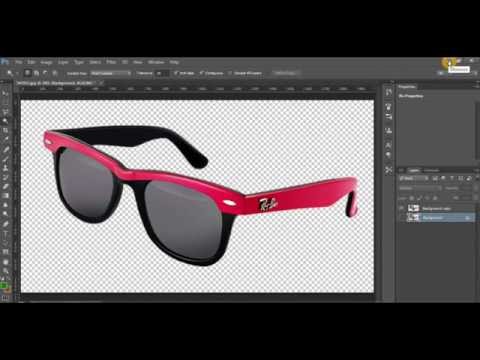Image resolution: width=480 pixels, height=360 pixels.
Task: Select the Zoom tool
Action: tap(6, 271)
